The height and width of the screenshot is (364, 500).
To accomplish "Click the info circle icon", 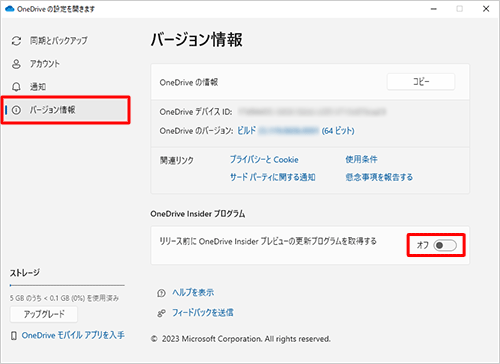I will pos(16,110).
